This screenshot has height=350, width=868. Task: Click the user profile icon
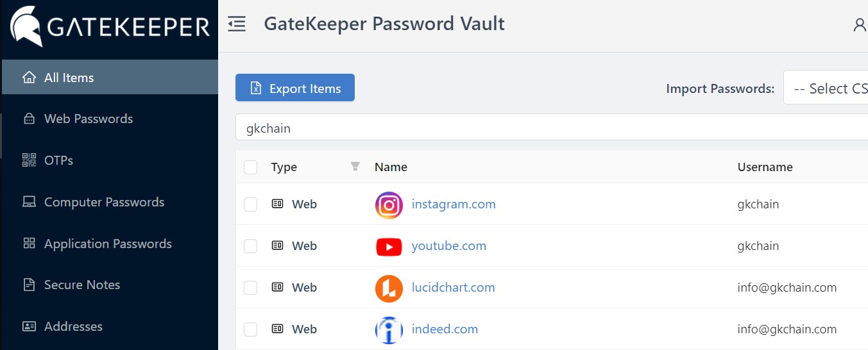click(x=859, y=25)
